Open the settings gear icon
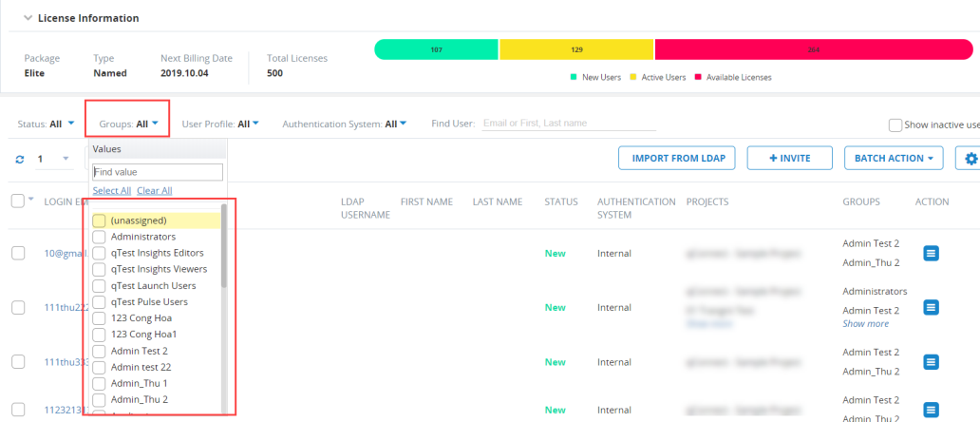980x422 pixels. point(971,159)
